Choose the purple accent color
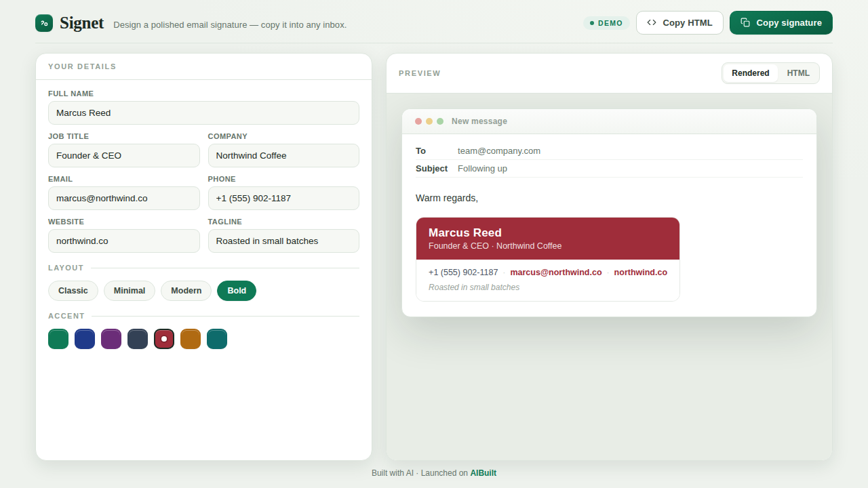 pyautogui.click(x=111, y=339)
